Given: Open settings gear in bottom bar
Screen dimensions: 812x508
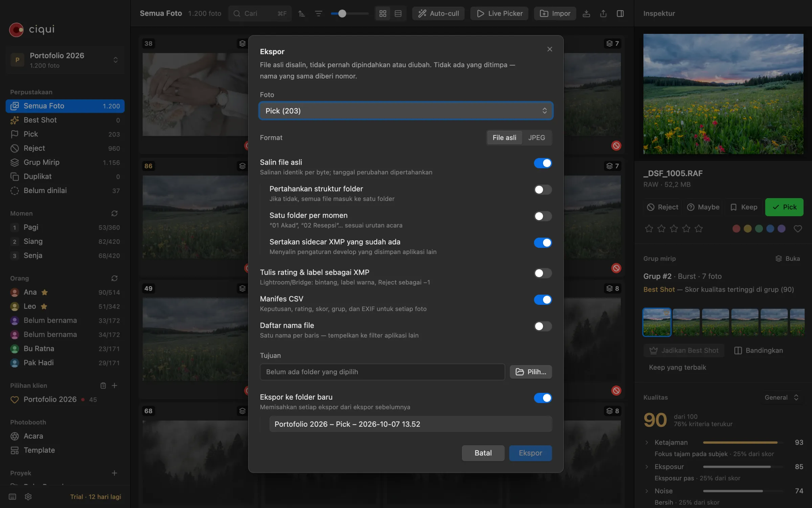Looking at the screenshot, I should click(28, 496).
